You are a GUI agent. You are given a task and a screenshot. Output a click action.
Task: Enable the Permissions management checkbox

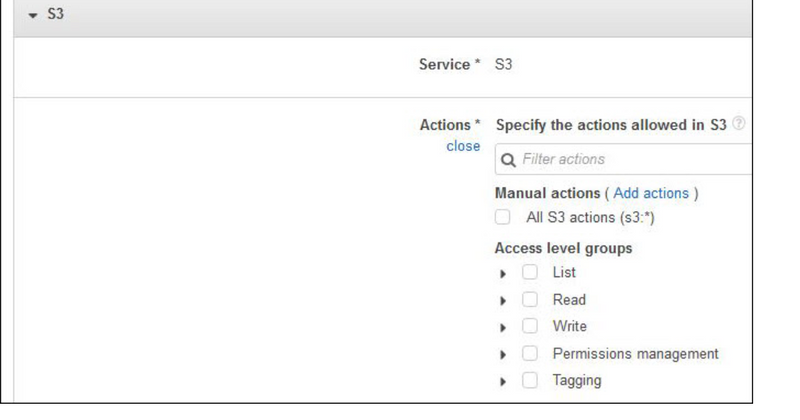coord(530,353)
